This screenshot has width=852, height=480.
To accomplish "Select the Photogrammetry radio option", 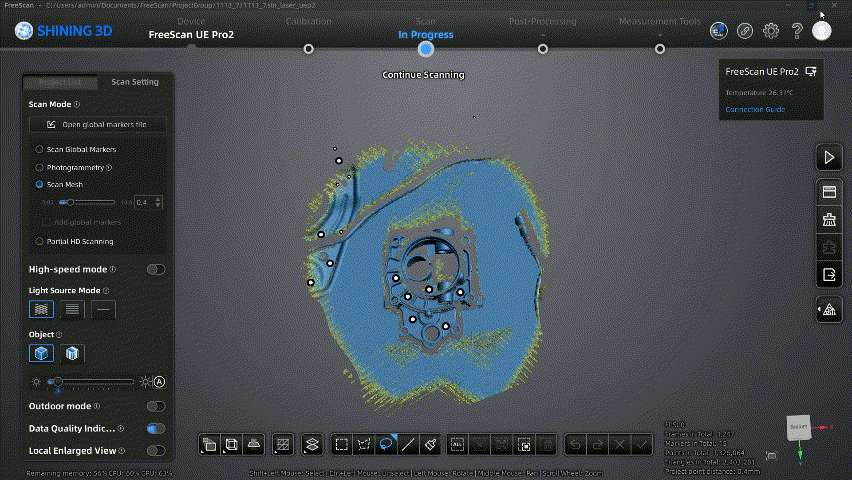I will pos(40,167).
